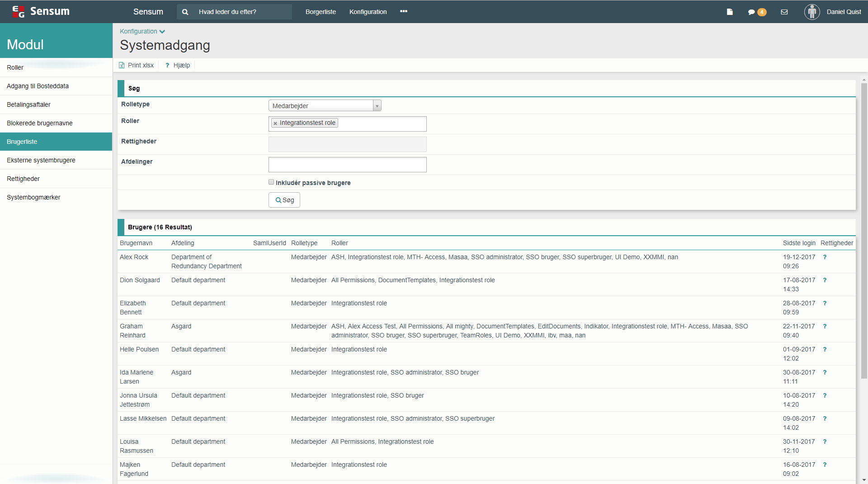The width and height of the screenshot is (868, 484).
Task: Click the scrollbar up arrow
Action: tap(864, 80)
